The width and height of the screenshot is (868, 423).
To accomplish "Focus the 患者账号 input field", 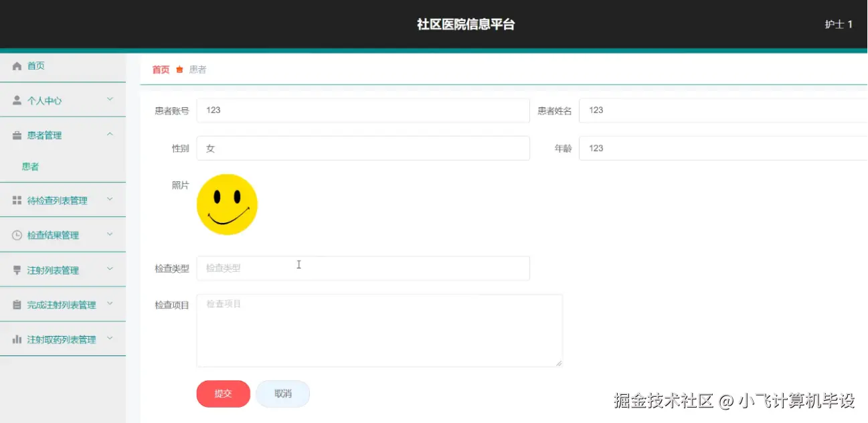I will click(x=363, y=110).
